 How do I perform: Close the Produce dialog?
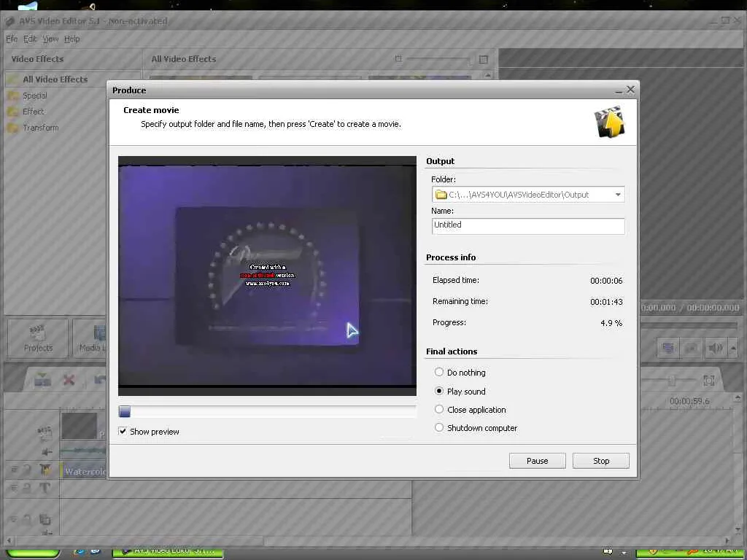tap(630, 90)
